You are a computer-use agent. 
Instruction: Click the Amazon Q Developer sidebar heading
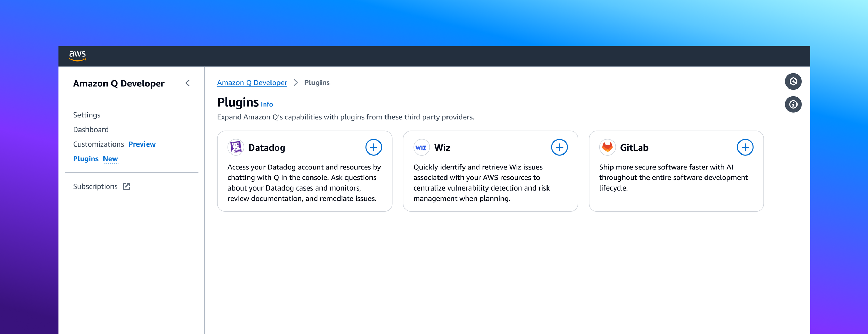[x=119, y=83]
